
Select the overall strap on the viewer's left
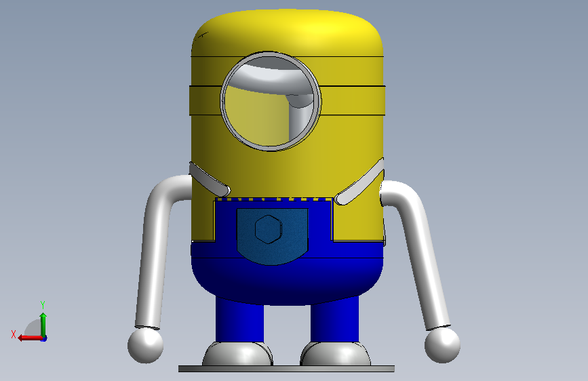(x=210, y=179)
